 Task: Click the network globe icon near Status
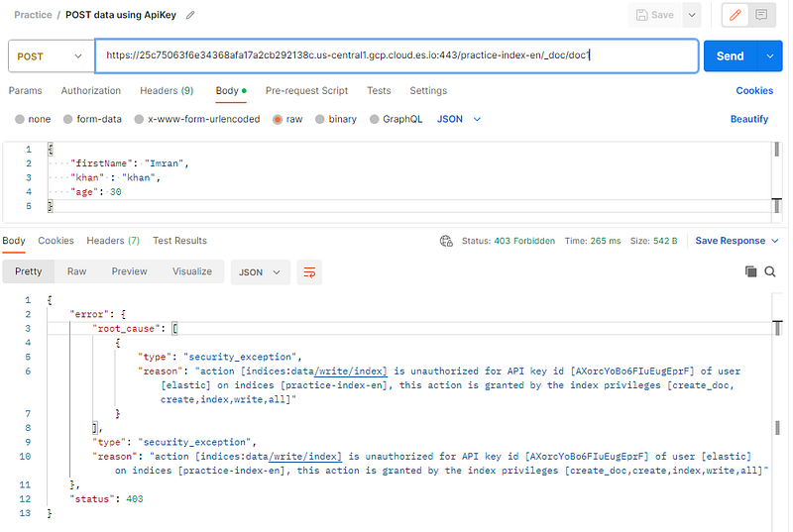[x=446, y=241]
